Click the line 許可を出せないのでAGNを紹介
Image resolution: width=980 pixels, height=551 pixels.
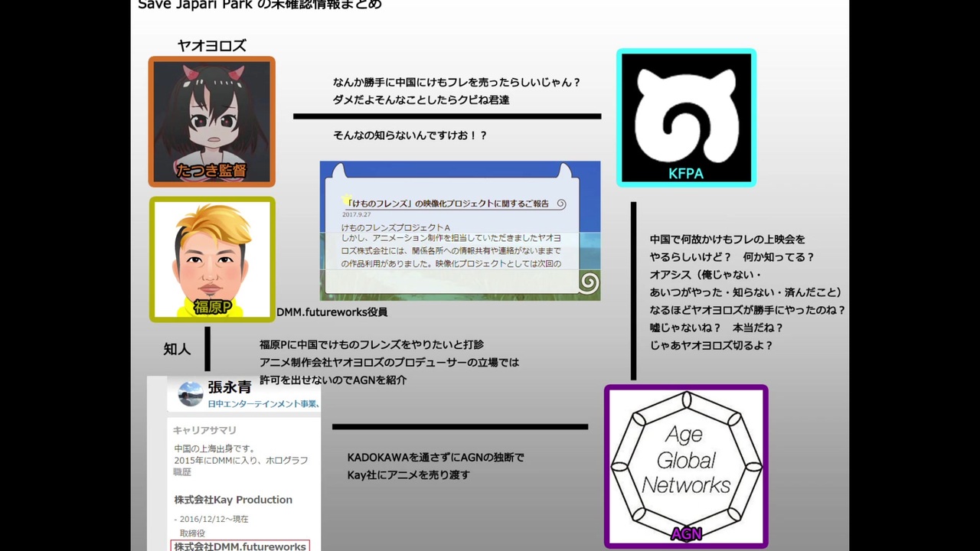pyautogui.click(x=333, y=380)
